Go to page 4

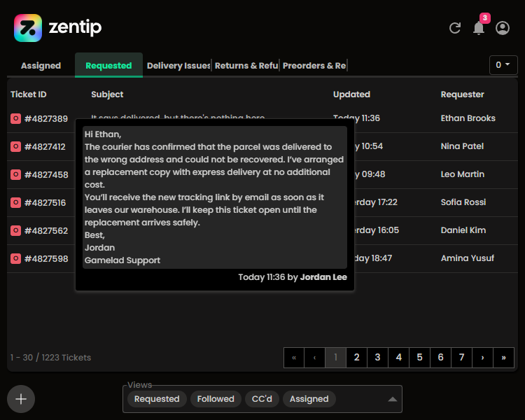coord(399,358)
